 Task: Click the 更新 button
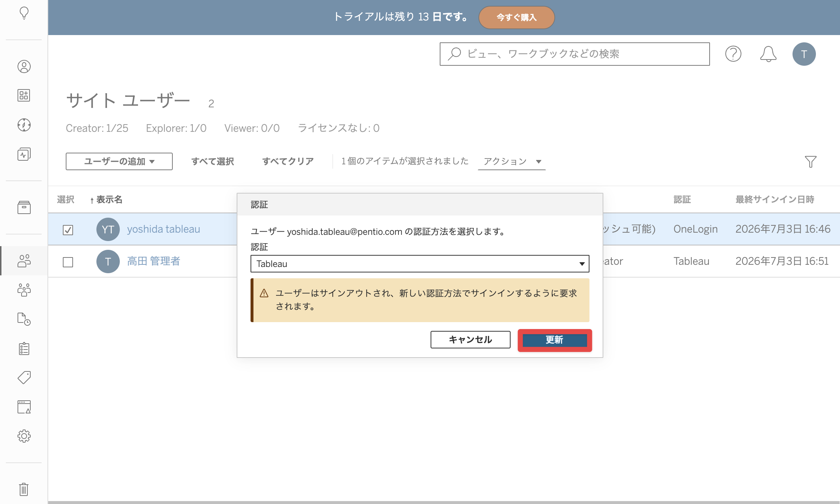click(x=555, y=340)
